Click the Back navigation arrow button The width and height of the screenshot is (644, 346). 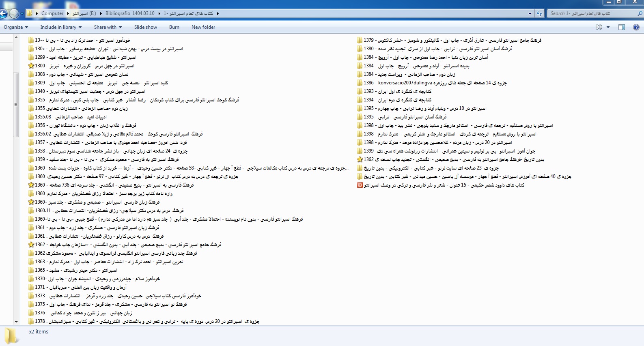3,13
